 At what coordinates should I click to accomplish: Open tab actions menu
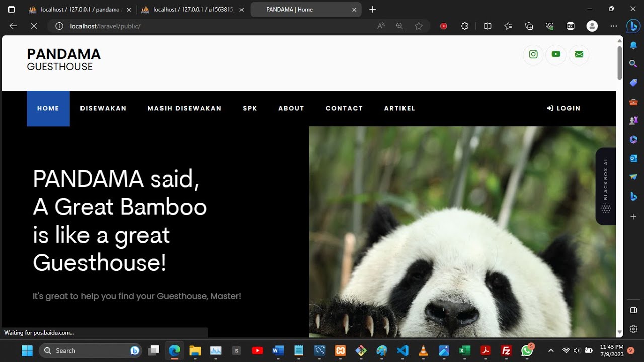click(11, 9)
